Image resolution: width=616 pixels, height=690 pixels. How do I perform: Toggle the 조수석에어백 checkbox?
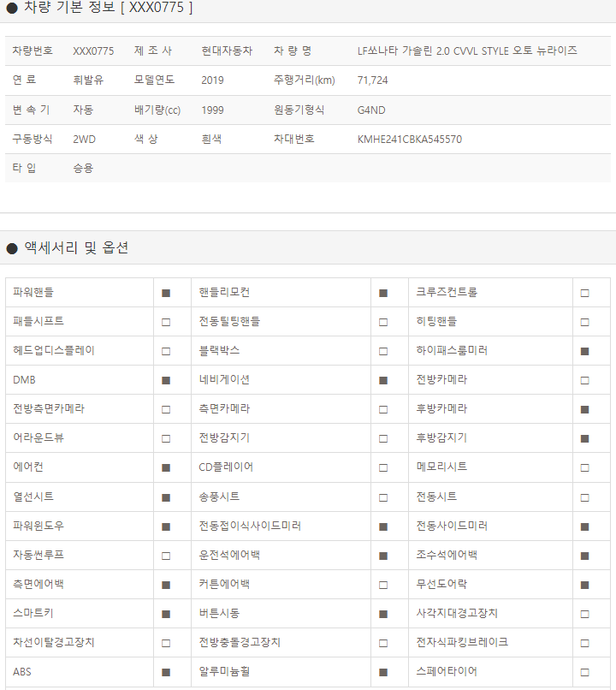click(x=585, y=556)
